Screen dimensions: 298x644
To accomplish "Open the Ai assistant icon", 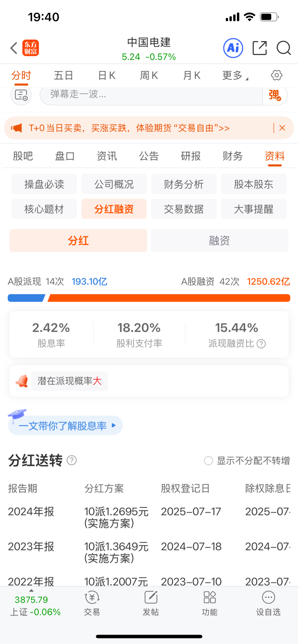I will click(x=233, y=48).
